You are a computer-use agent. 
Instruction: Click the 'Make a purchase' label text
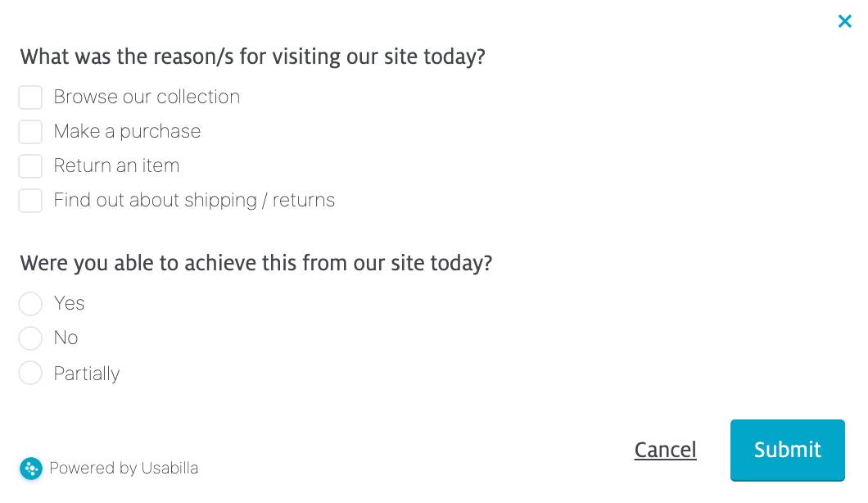coord(127,131)
